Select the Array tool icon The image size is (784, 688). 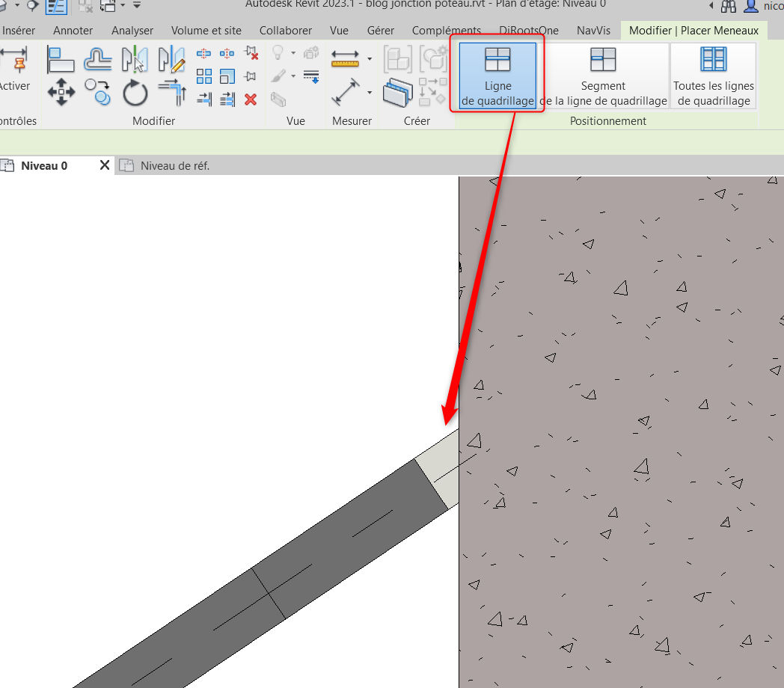[x=204, y=76]
